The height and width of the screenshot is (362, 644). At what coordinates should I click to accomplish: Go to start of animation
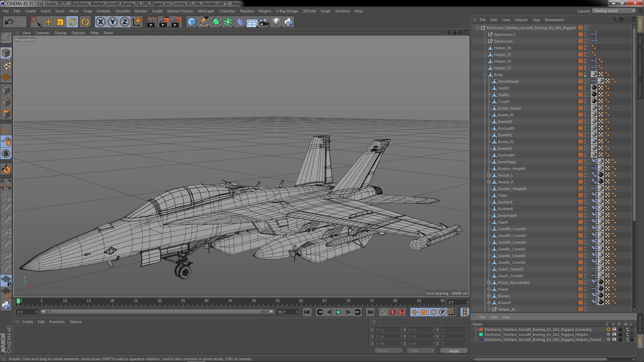[307, 312]
